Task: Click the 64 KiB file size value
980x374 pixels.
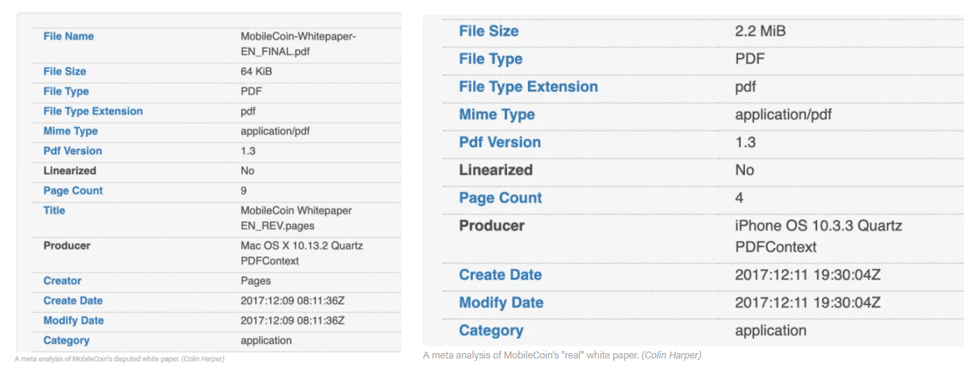Action: coord(257,72)
